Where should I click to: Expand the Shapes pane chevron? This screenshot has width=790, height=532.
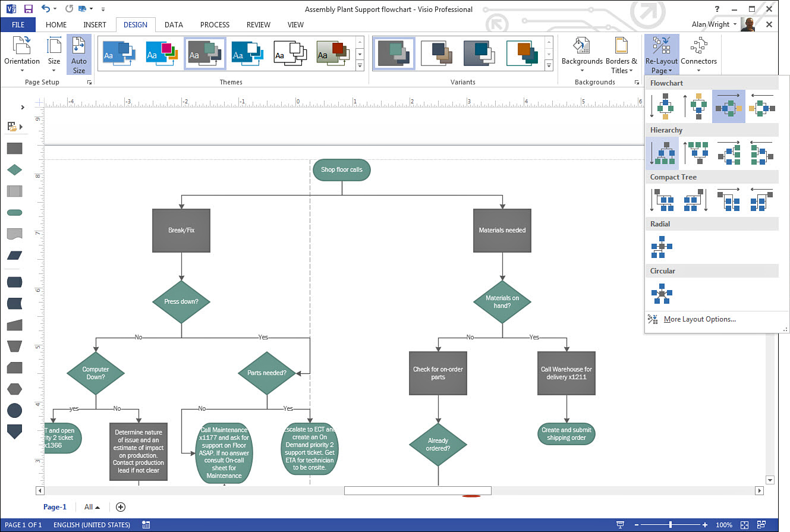(x=23, y=108)
